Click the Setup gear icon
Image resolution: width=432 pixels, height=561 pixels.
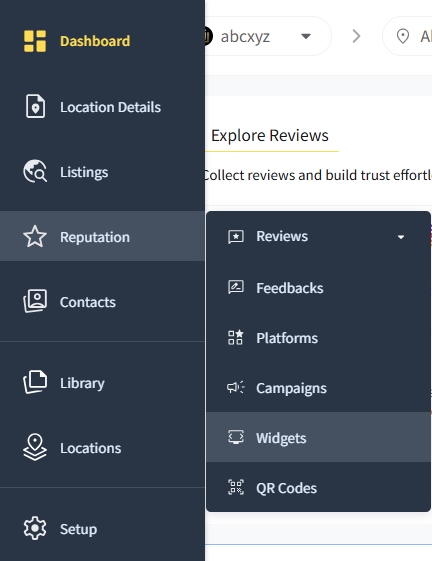pos(35,528)
